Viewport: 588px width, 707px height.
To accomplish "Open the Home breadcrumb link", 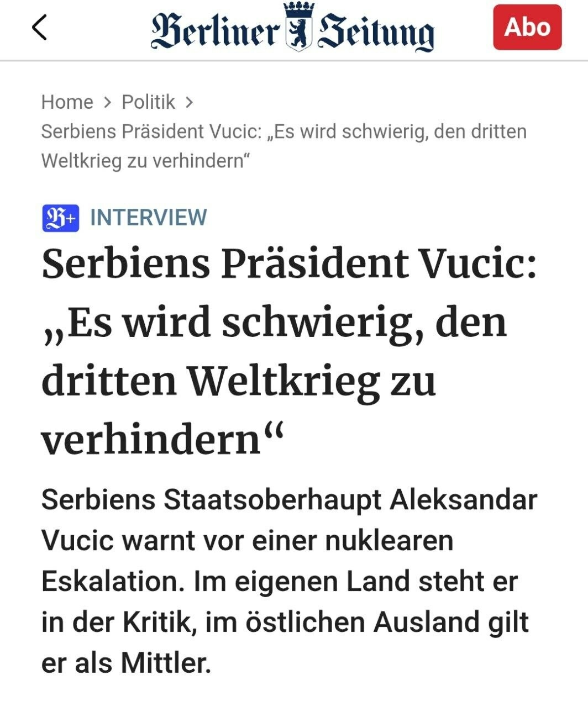I will [67, 102].
